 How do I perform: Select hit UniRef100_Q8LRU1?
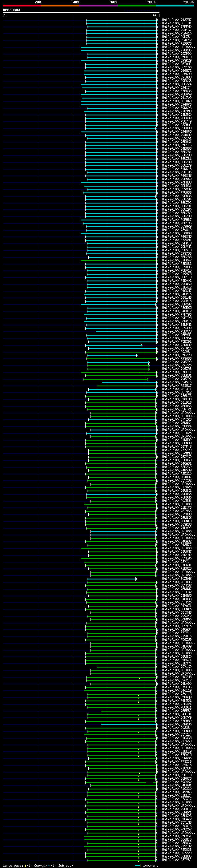pos(177,376)
